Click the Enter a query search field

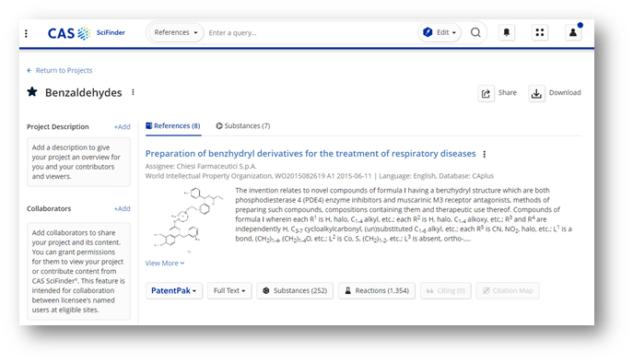pyautogui.click(x=311, y=32)
